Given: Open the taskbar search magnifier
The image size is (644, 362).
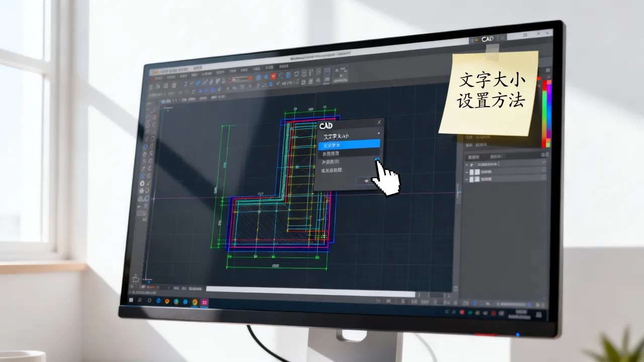Looking at the screenshot, I should point(141,301).
